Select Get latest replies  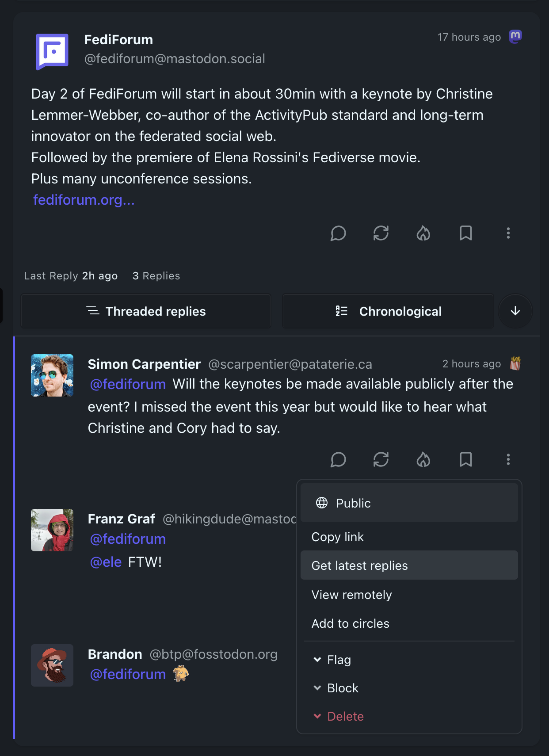click(359, 565)
